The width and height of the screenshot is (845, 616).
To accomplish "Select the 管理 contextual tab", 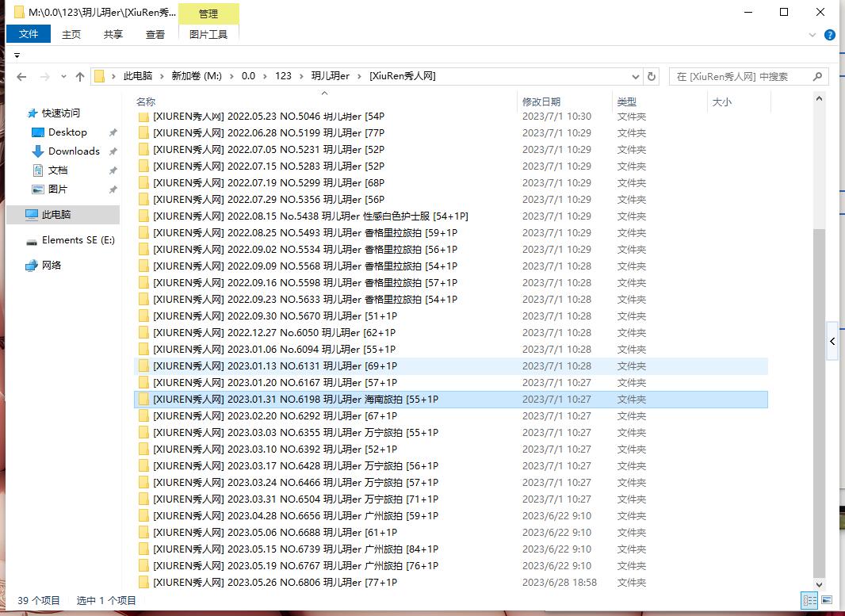I will point(208,14).
